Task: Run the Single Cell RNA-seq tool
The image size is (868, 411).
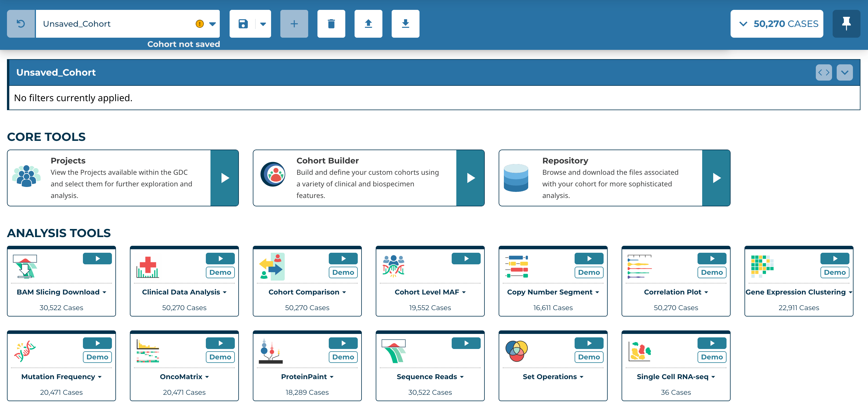Action: 712,343
